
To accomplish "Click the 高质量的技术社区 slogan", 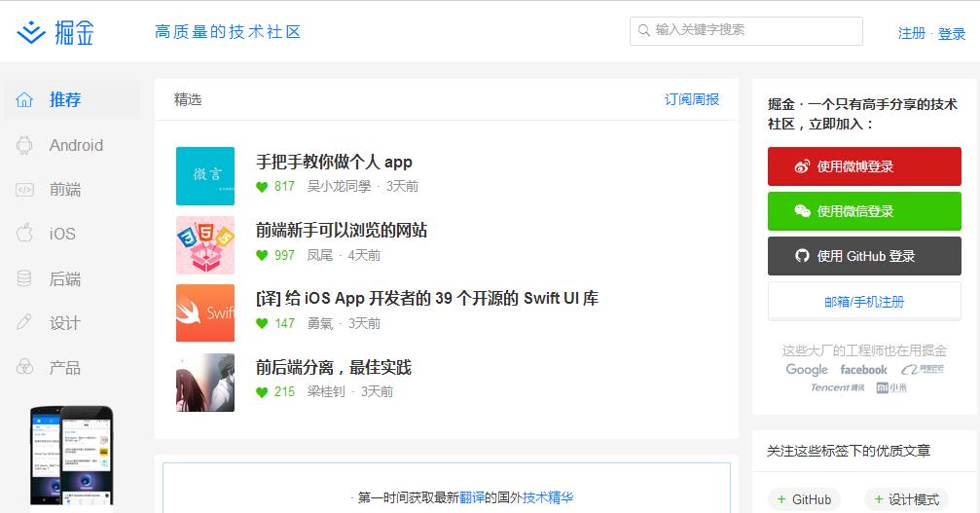I will (228, 32).
